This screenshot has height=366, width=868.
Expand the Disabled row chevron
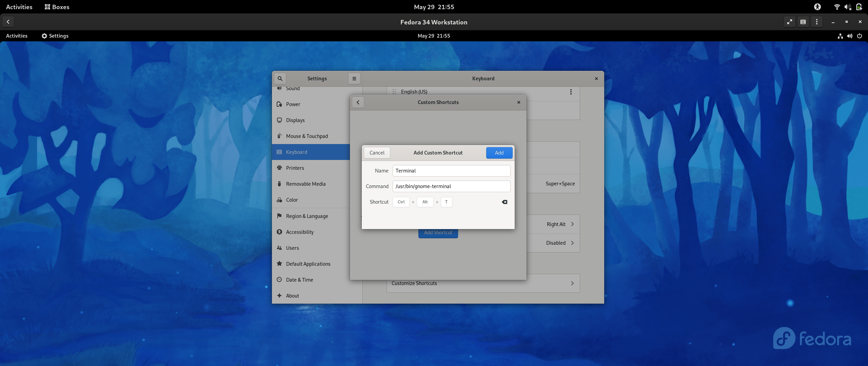click(x=572, y=243)
